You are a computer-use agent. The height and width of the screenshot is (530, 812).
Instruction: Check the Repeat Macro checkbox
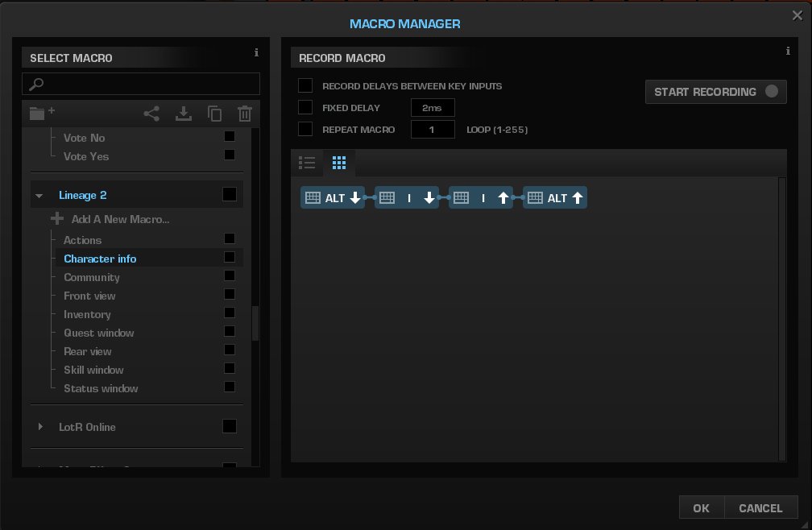pos(305,129)
